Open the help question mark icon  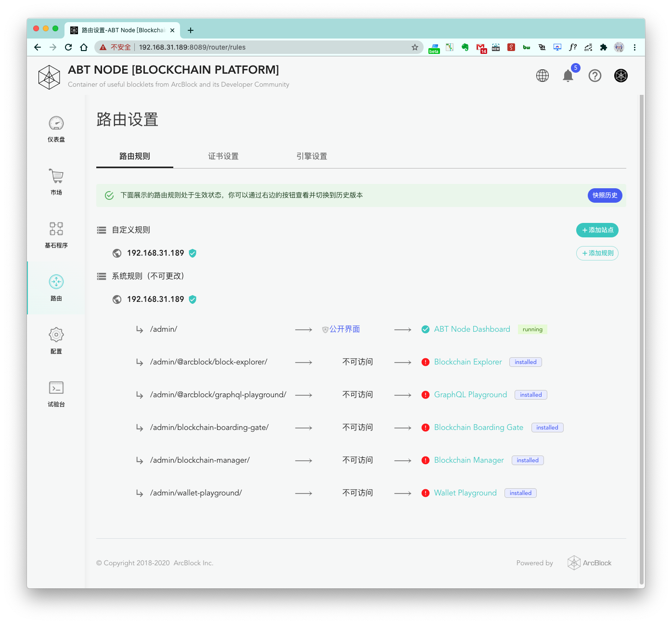[595, 76]
